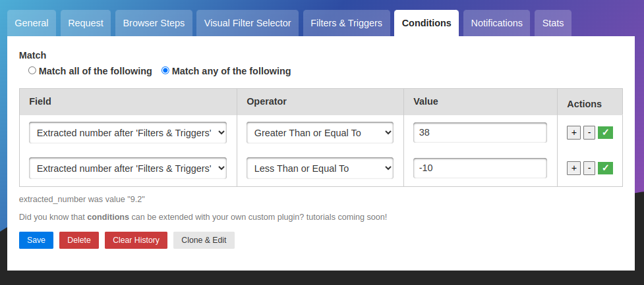The image size is (644, 285).
Task: Open 'Greater Than or Equal To' operator dropdown
Action: coord(320,132)
